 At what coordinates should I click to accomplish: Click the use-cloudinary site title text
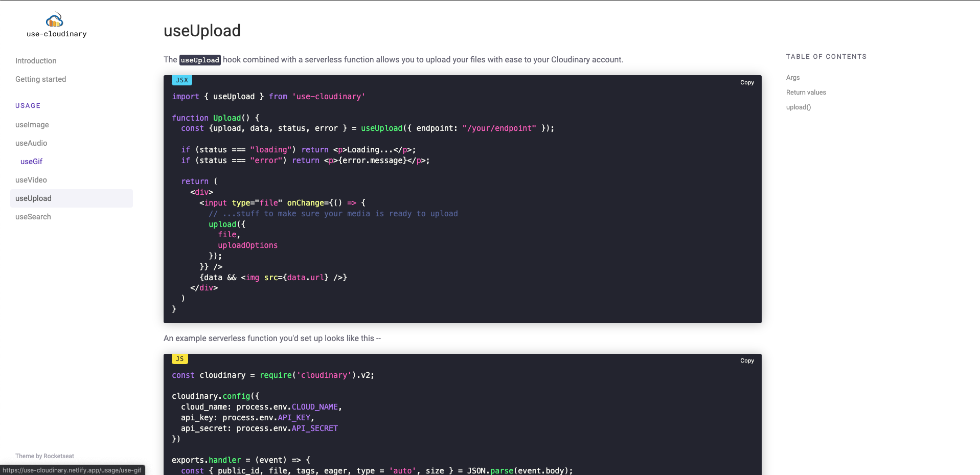(57, 34)
